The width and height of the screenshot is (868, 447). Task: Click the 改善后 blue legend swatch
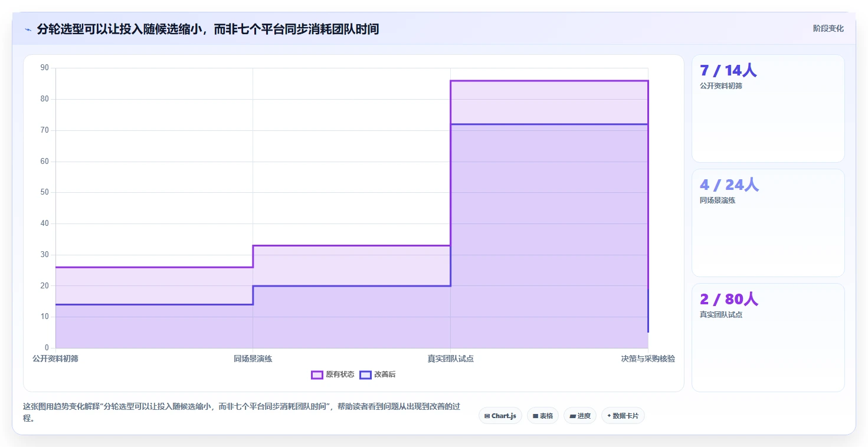pyautogui.click(x=365, y=375)
